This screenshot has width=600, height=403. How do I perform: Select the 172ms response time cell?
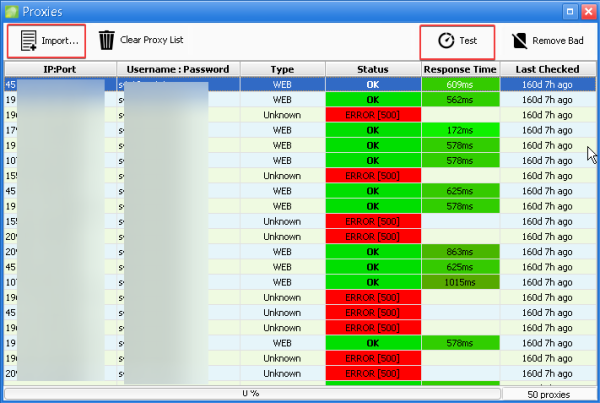pyautogui.click(x=460, y=131)
